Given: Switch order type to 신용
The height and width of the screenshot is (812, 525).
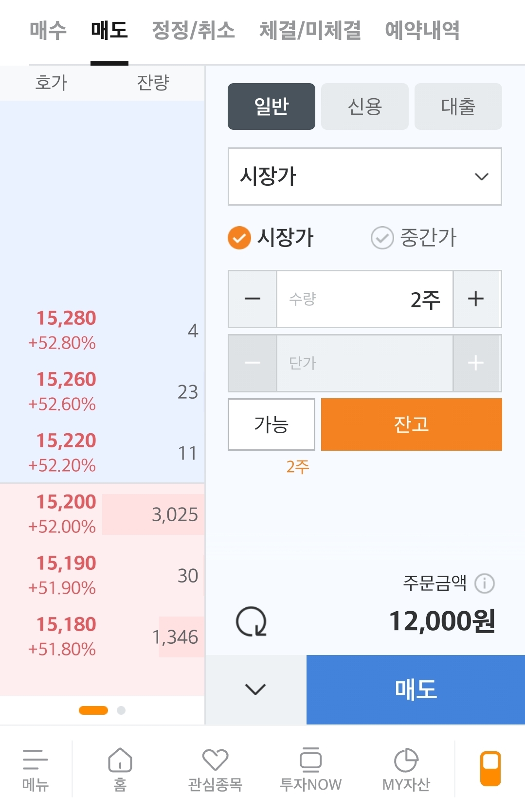Looking at the screenshot, I should 364,106.
